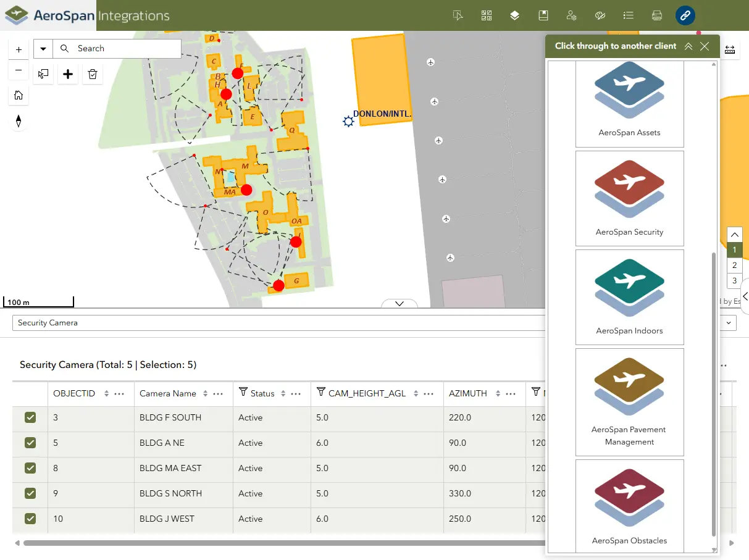Open AeroSpan Indoors client
This screenshot has height=560, width=749.
point(630,297)
